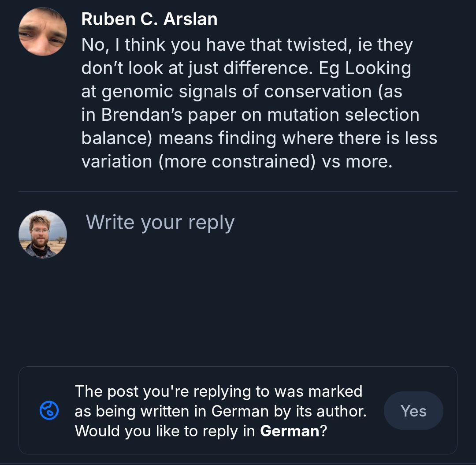Open your own profile picture beside reply
476x465 pixels.
[43, 234]
